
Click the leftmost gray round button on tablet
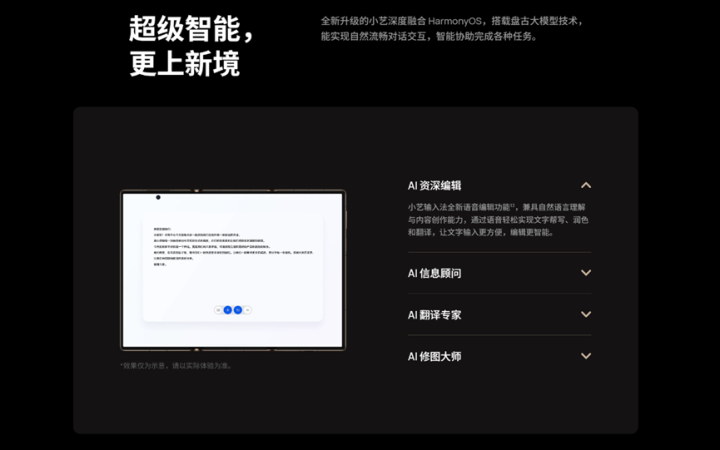[x=218, y=310]
